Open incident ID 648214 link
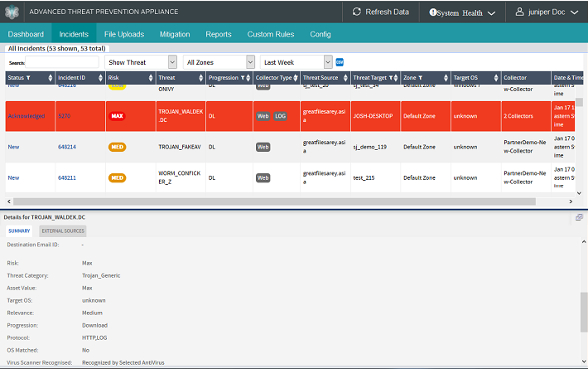Image resolution: width=588 pixels, height=369 pixels. [67, 147]
